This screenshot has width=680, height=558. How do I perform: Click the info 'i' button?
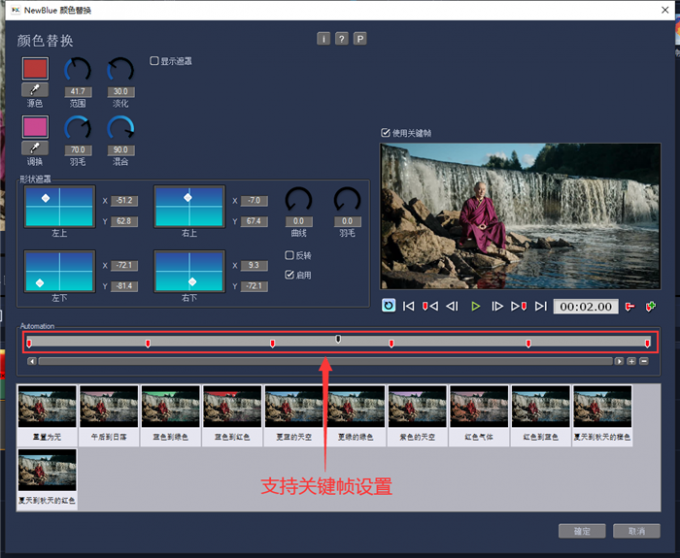pyautogui.click(x=324, y=39)
